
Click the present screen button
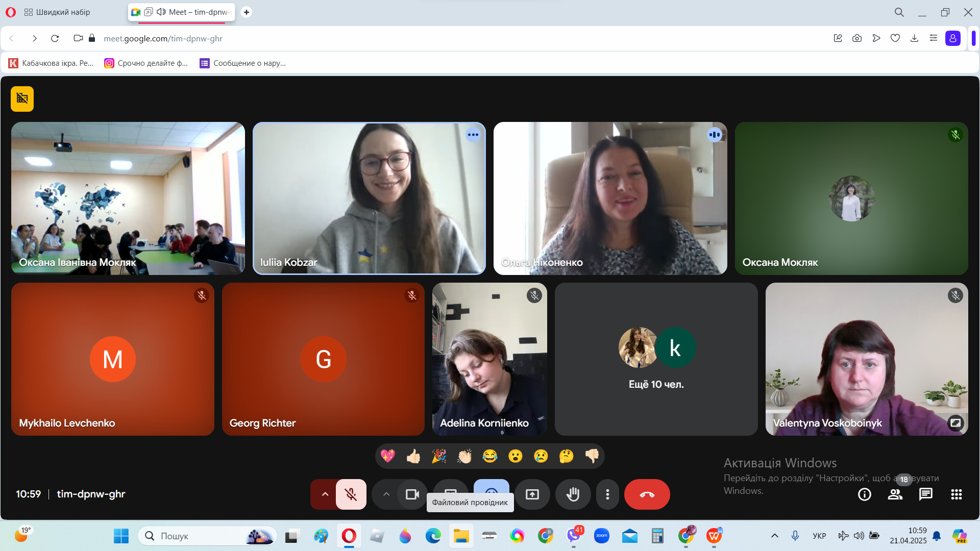click(x=532, y=494)
